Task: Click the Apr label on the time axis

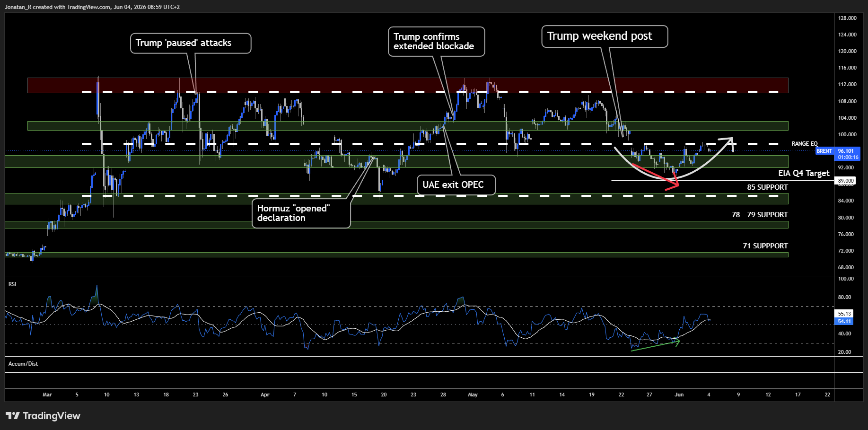Action: point(265,395)
